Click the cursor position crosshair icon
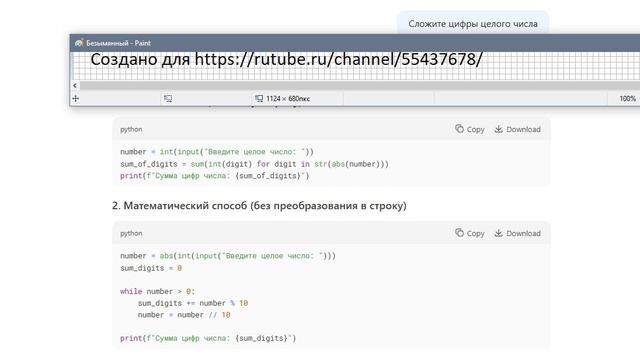This screenshot has width=640, height=360. pos(76,98)
